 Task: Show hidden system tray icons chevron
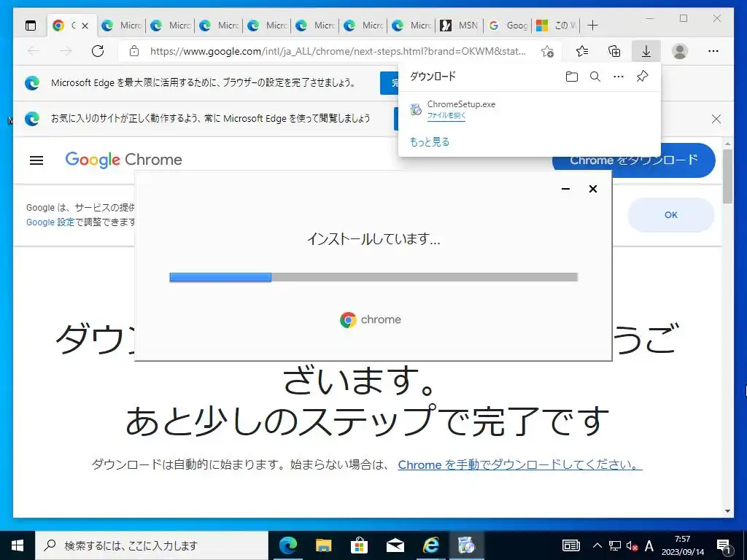pos(597,545)
